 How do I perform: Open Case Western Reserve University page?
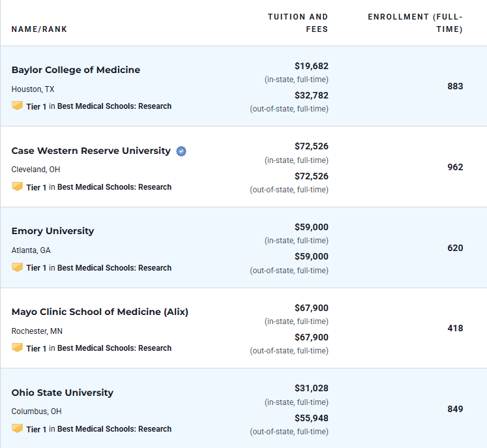pyautogui.click(x=91, y=151)
